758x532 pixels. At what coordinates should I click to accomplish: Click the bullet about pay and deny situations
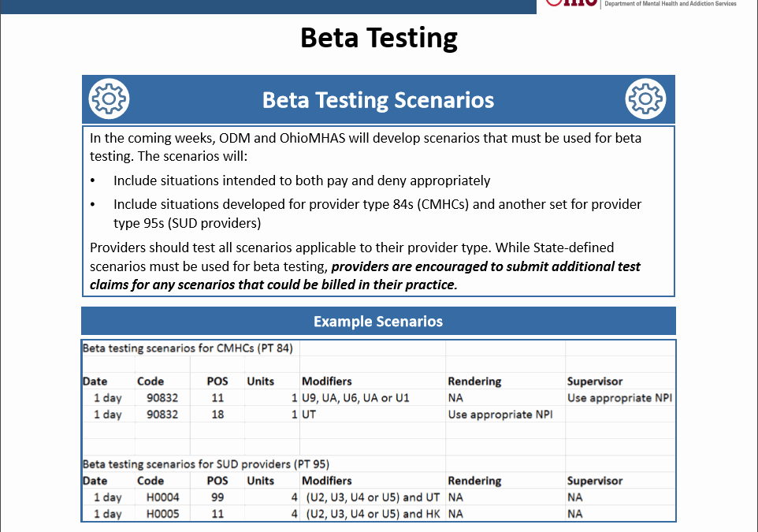pos(302,180)
